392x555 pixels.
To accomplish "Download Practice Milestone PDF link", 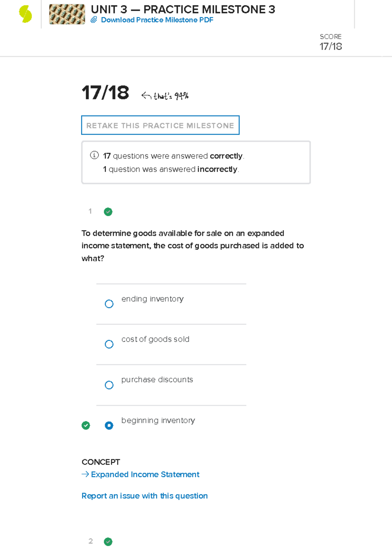I will (157, 20).
